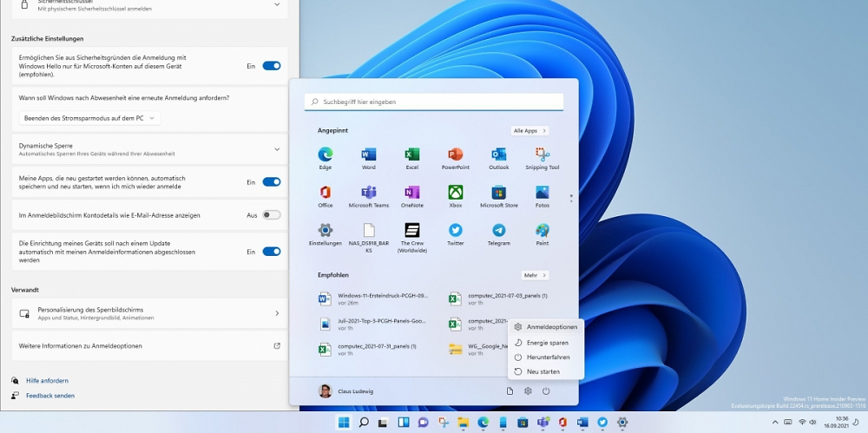This screenshot has height=433, width=868.
Task: Open Weitere Informationen zu Anmeldeoptionen
Action: [x=149, y=346]
